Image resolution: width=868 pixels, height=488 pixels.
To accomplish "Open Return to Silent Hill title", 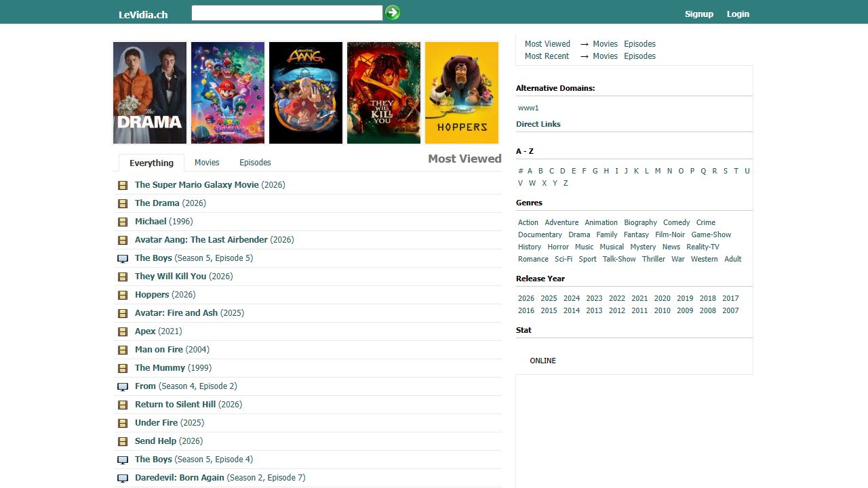I will (175, 405).
